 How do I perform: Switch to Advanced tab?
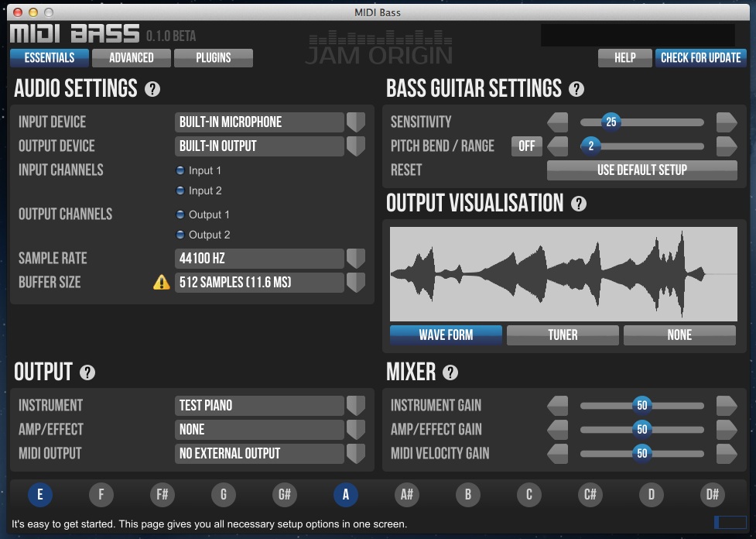tap(131, 58)
